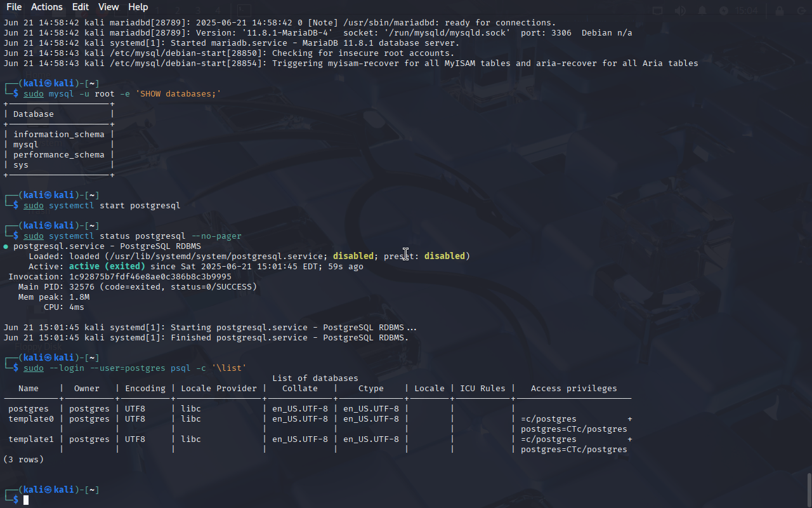Click 'Checking for insecure root accounts.' text
The height and width of the screenshot is (508, 812).
363,53
